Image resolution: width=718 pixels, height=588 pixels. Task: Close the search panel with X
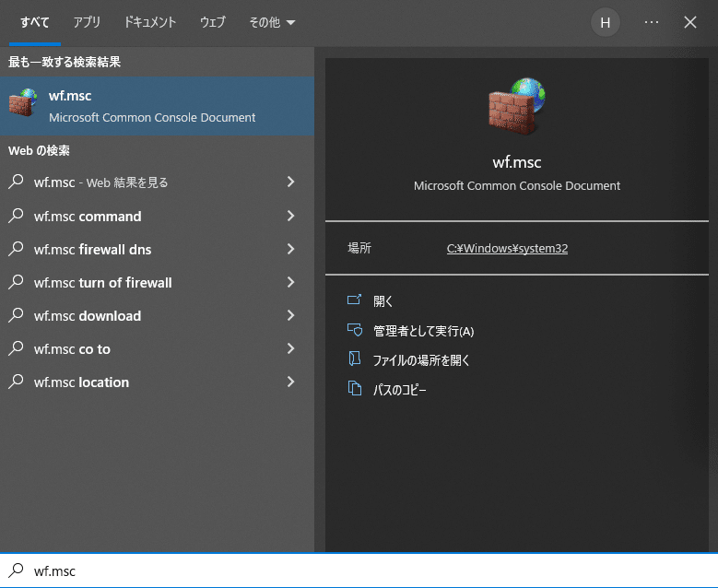pos(690,22)
